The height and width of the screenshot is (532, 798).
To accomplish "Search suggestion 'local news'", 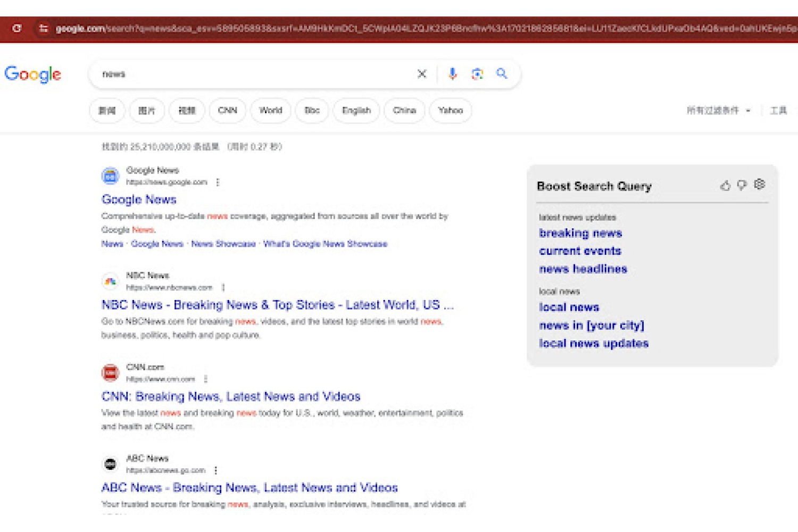I will point(569,307).
